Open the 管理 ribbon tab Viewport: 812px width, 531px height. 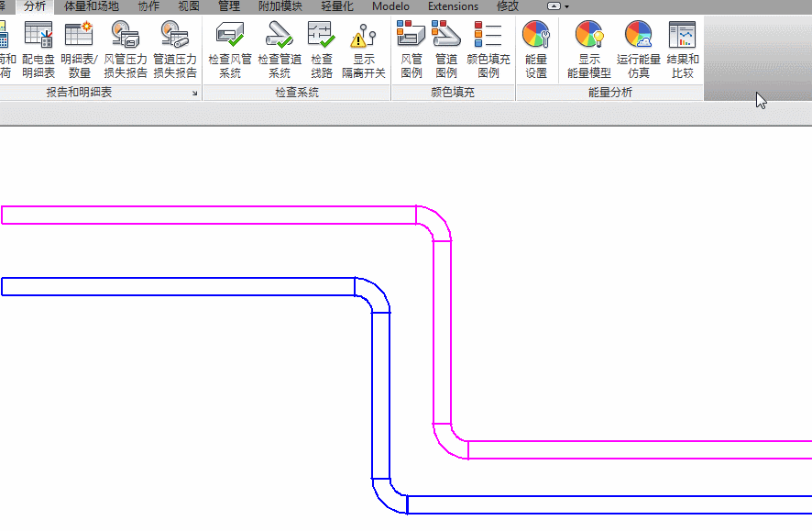tap(229, 6)
